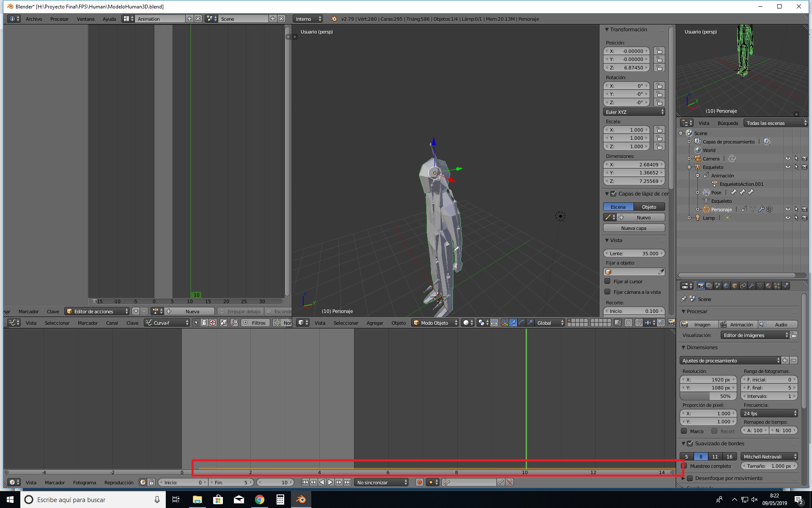Open Chrome from the Windows taskbar
Screen dimensions: 812x508
point(260,500)
